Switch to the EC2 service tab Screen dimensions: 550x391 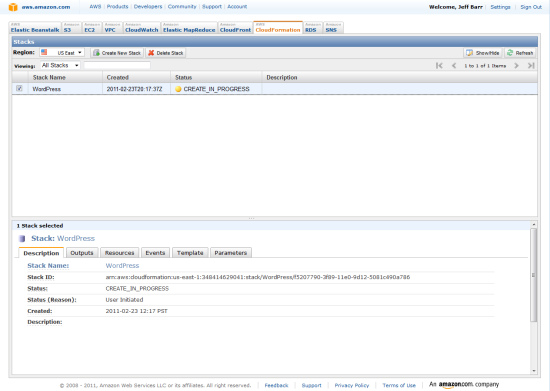(92, 28)
